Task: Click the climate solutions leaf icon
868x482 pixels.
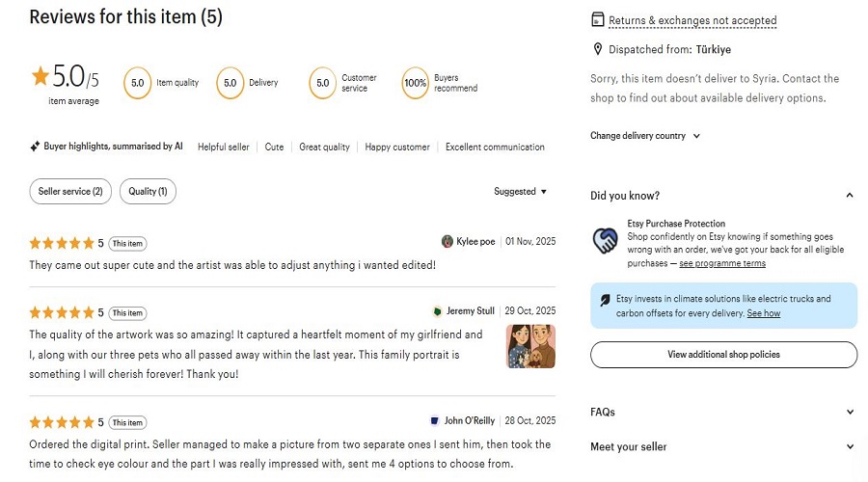Action: click(605, 300)
